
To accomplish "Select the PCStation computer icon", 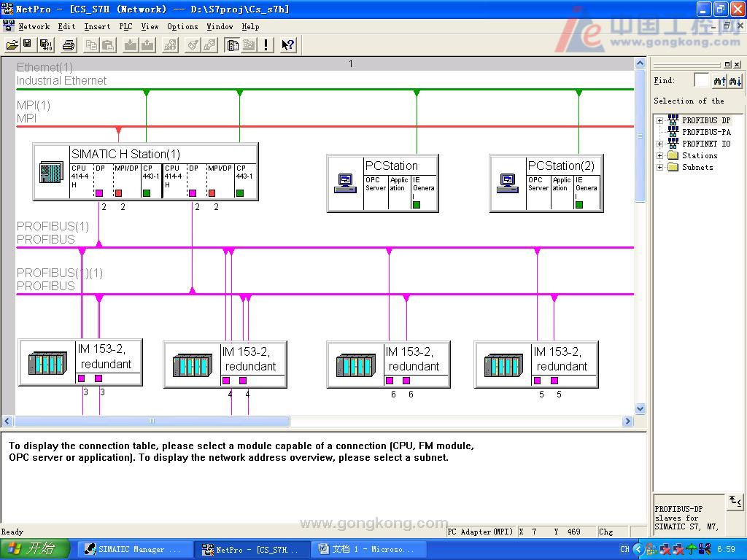I will [345, 183].
